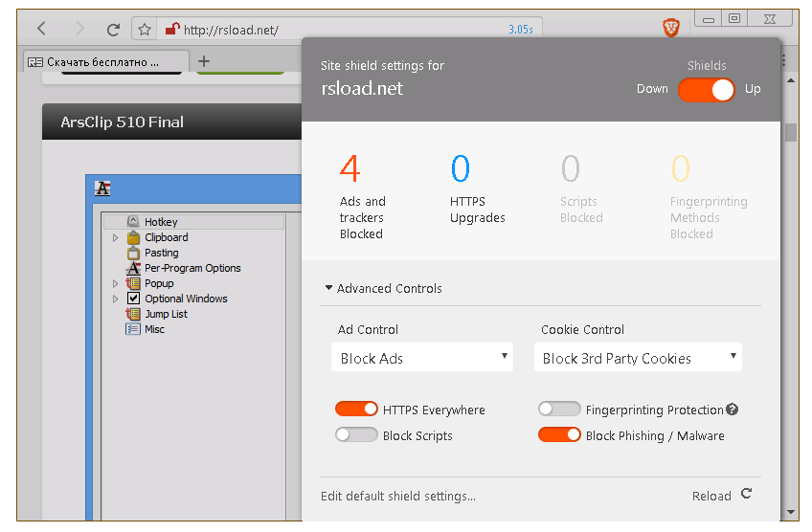Click the Fingerprinting Methods Blocked counter
This screenshot has width=812, height=532.
(709, 197)
